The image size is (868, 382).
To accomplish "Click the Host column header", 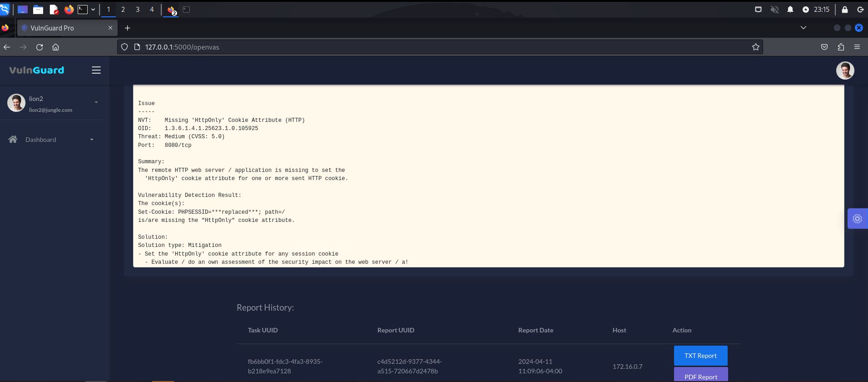I will coord(619,330).
